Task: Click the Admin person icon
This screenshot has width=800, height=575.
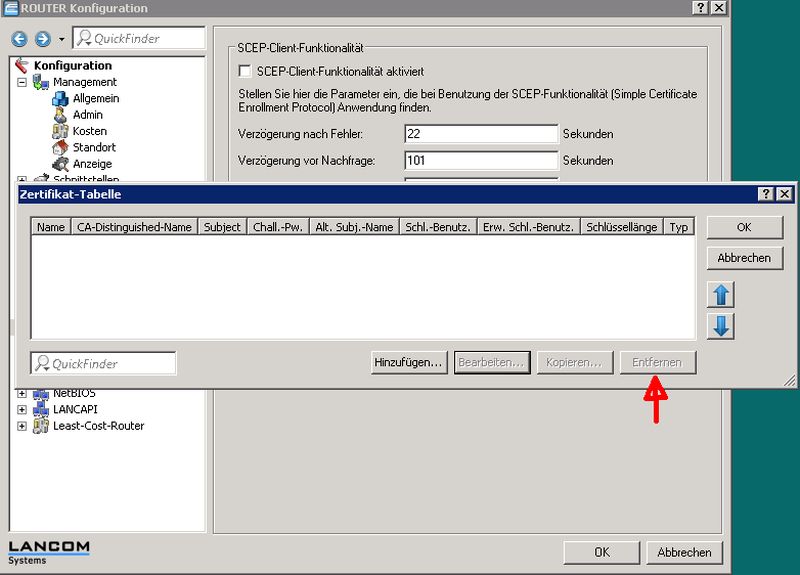Action: coord(60,115)
